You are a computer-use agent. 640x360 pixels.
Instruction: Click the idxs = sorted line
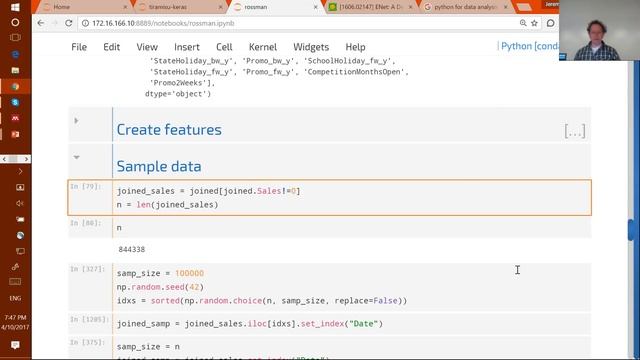point(262,301)
